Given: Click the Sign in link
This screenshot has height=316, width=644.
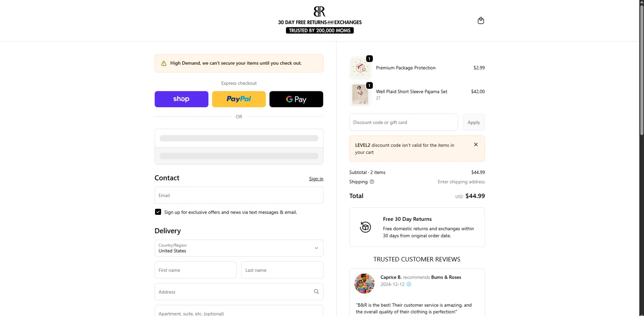Looking at the screenshot, I should [316, 179].
